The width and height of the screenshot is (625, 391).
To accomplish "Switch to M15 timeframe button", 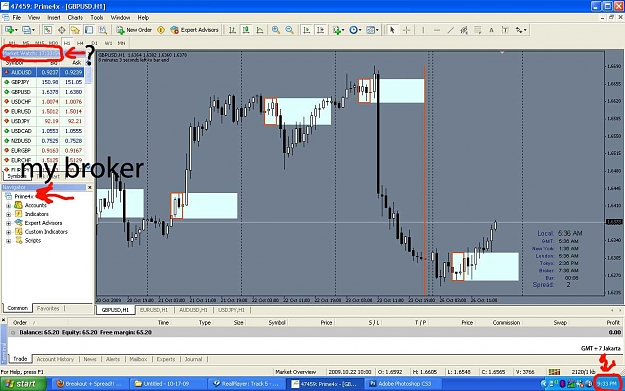I will coord(39,43).
